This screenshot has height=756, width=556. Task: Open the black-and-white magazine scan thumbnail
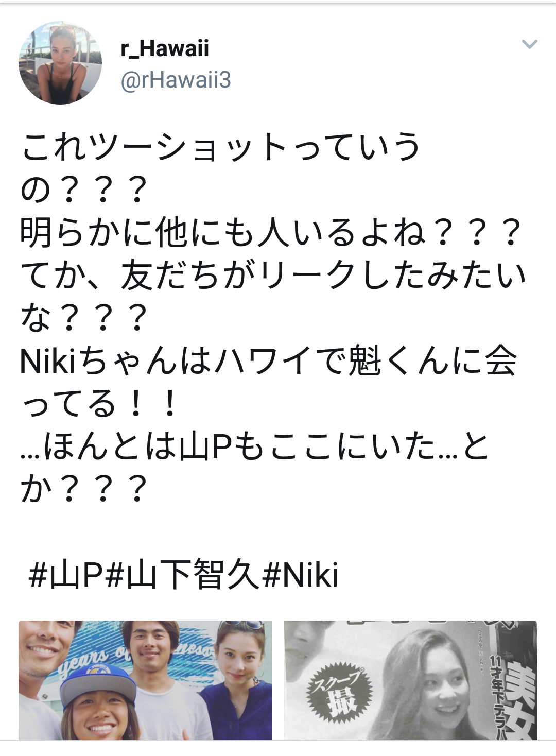point(411,680)
